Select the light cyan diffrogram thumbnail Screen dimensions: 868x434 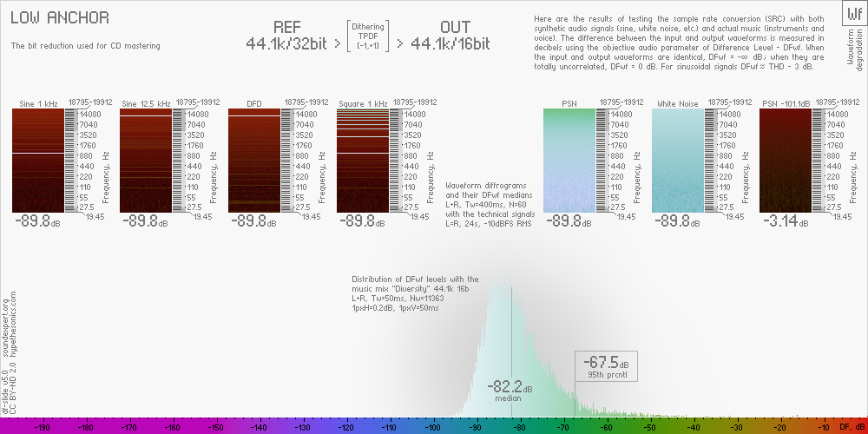coord(678,161)
